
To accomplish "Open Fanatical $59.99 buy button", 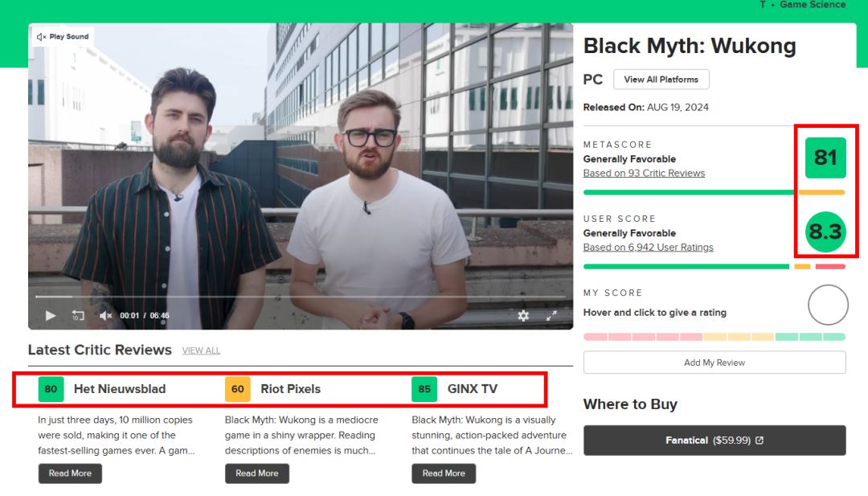I will [714, 440].
